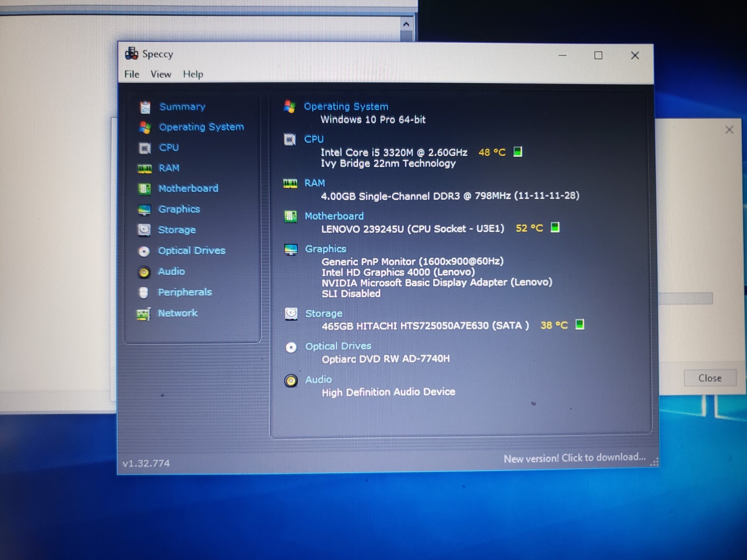Click the Peripherals mouse icon in sidebar
This screenshot has height=560, width=747.
click(x=143, y=293)
